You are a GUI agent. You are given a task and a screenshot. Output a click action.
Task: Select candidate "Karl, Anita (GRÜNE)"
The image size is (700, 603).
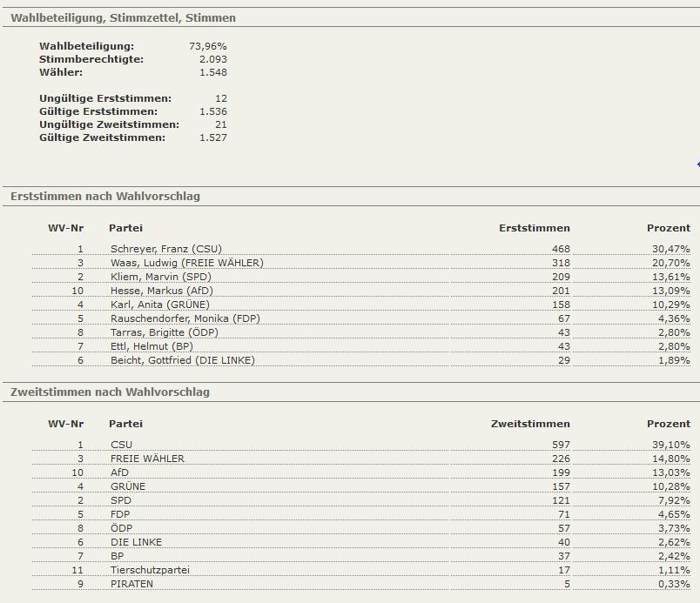(160, 305)
